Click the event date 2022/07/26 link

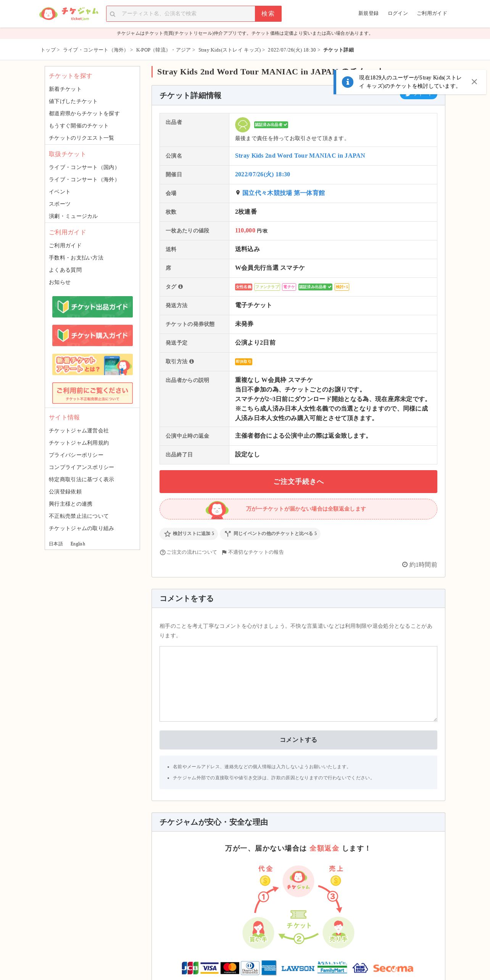263,174
